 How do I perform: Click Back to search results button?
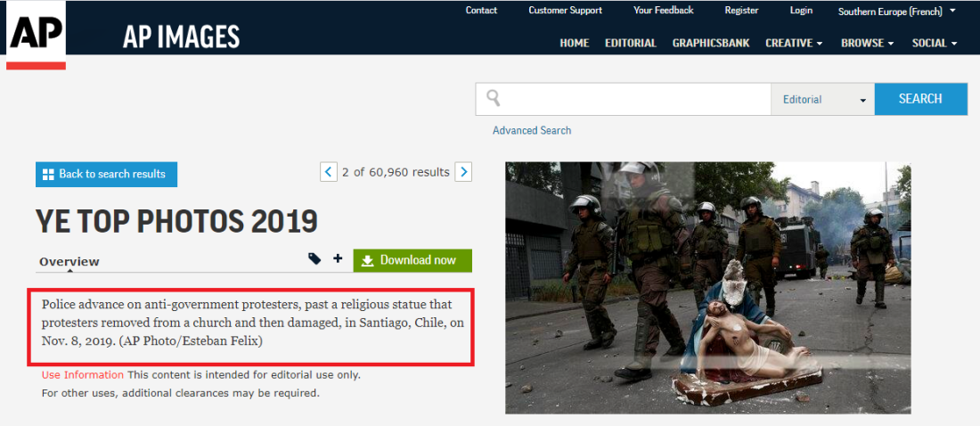coord(106,174)
